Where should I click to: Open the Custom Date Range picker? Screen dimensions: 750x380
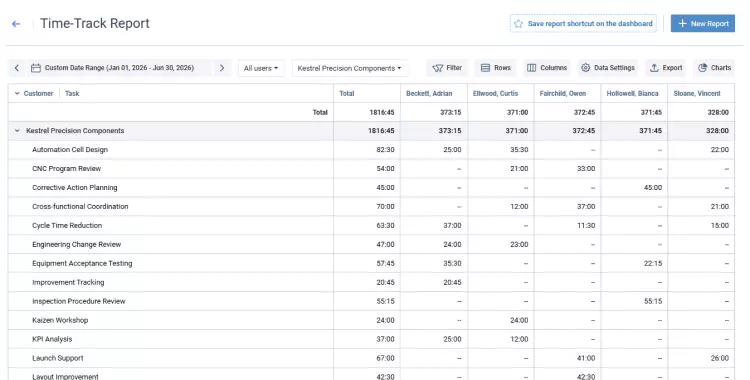[x=119, y=68]
